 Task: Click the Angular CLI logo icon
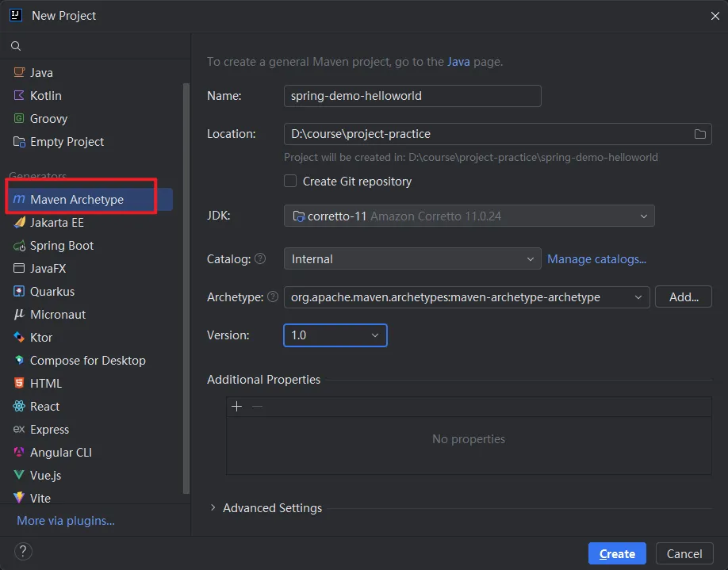coord(19,452)
